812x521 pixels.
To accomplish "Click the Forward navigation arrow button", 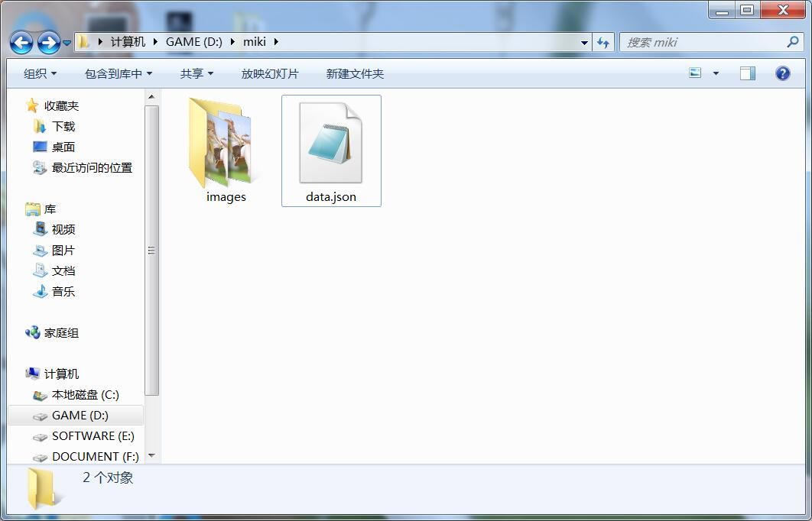I will (48, 43).
